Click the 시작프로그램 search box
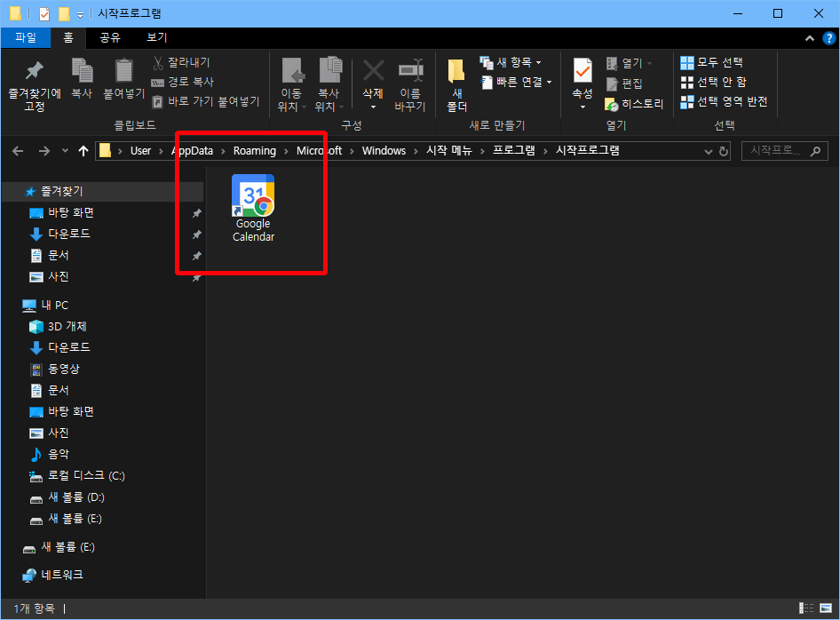 [x=785, y=151]
